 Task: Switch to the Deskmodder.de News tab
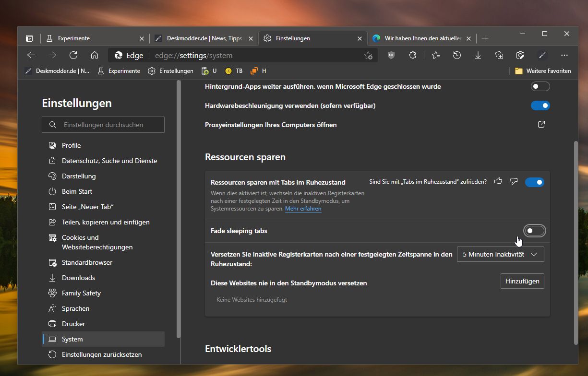[204, 38]
